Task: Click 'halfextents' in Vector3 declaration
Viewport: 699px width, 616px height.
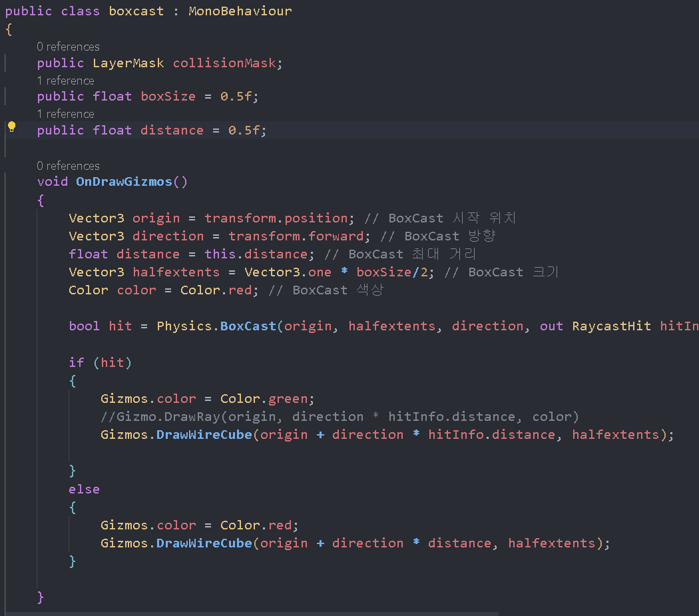Action: [x=176, y=272]
